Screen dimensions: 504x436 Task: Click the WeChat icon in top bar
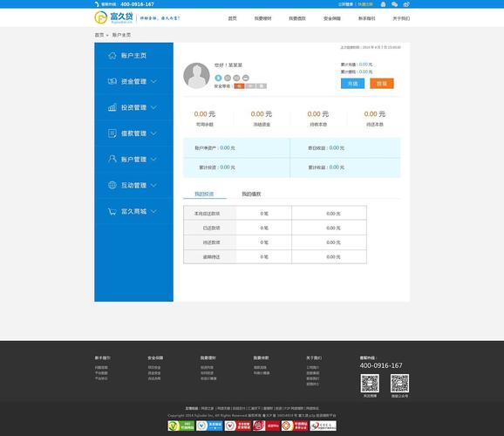pyautogui.click(x=395, y=4)
